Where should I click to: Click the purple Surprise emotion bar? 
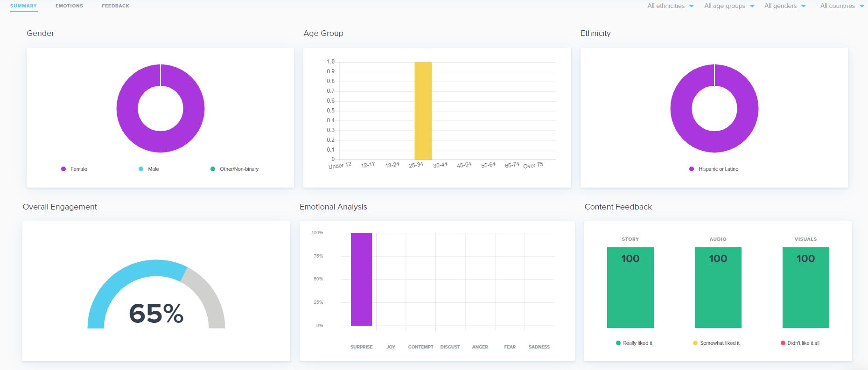[x=361, y=279]
